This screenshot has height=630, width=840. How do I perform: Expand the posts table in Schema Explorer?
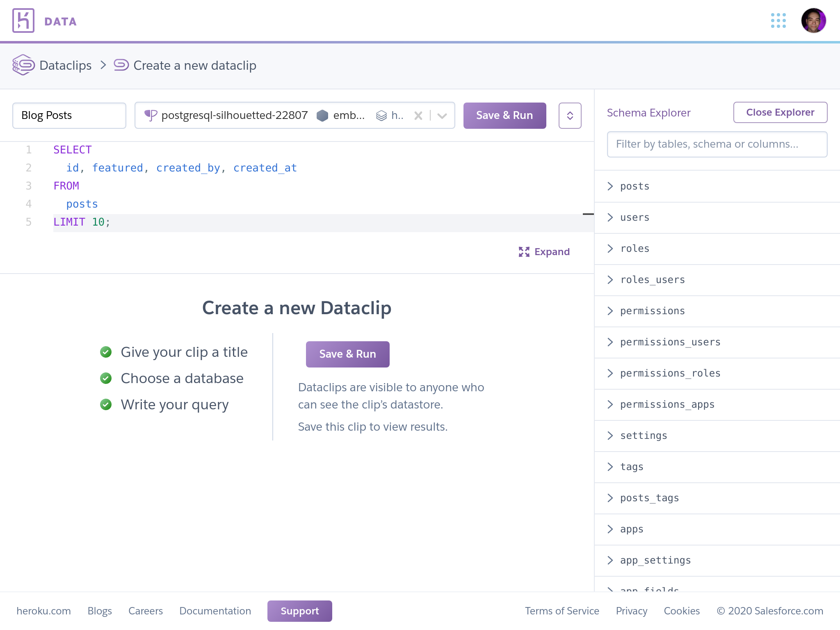610,186
